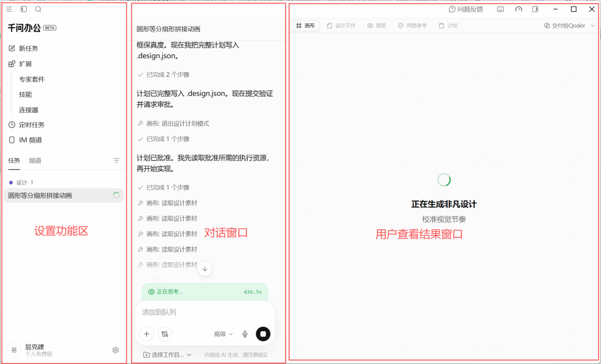Click the 正在思考 progress bar
The width and height of the screenshot is (601, 364).
coord(205,292)
